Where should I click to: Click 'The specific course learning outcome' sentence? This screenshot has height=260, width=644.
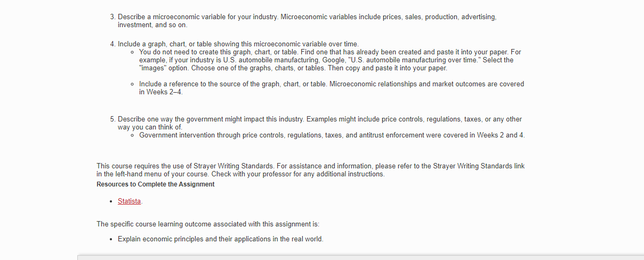[208, 224]
